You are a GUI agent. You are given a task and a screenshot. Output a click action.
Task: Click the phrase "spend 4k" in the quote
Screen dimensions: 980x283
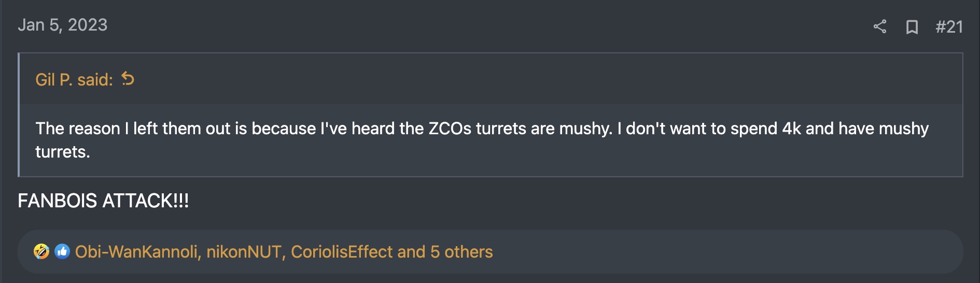pyautogui.click(x=766, y=129)
